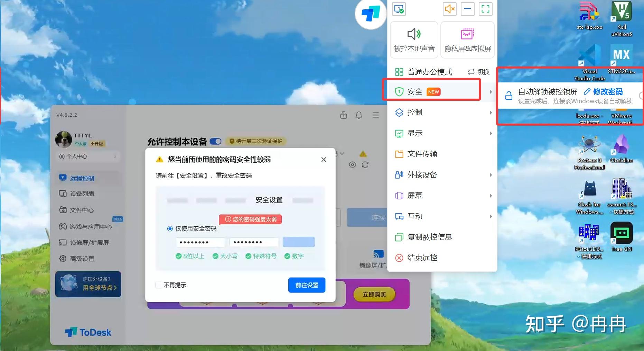Click the 修改密码 link
This screenshot has height=351, width=644.
(x=608, y=91)
